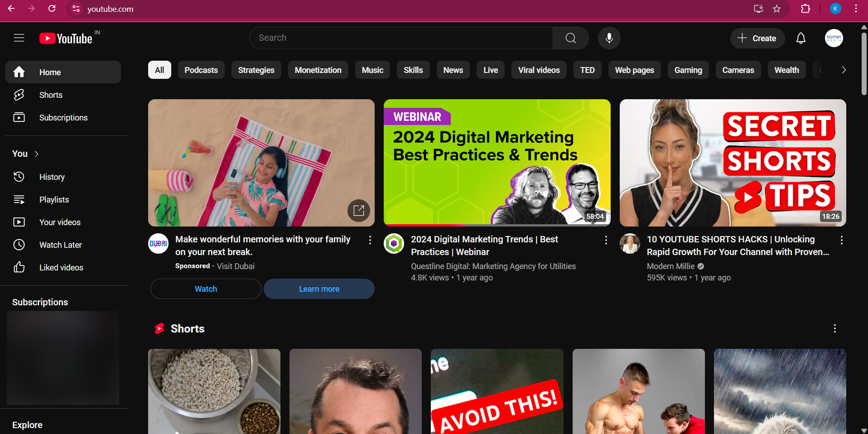This screenshot has height=434, width=868.
Task: Open the Komet account avatar menu
Action: (834, 38)
